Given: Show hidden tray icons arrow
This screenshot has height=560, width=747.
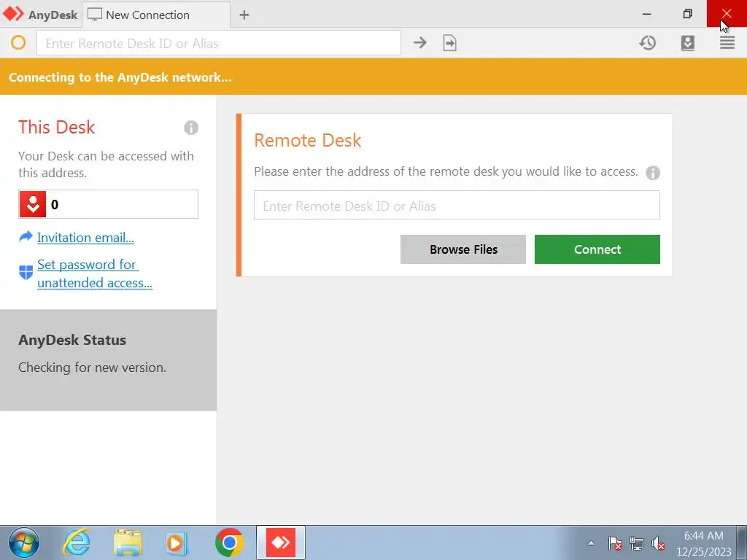Looking at the screenshot, I should [591, 542].
